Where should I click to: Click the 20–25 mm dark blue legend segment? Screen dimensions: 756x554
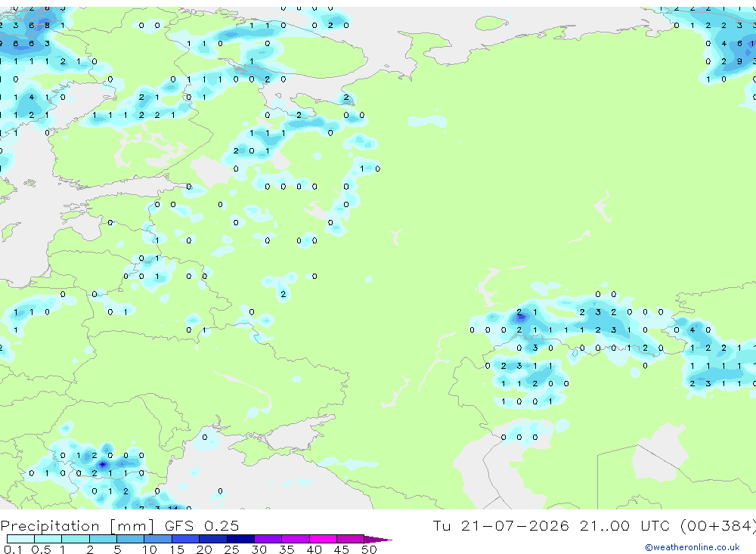pos(213,539)
